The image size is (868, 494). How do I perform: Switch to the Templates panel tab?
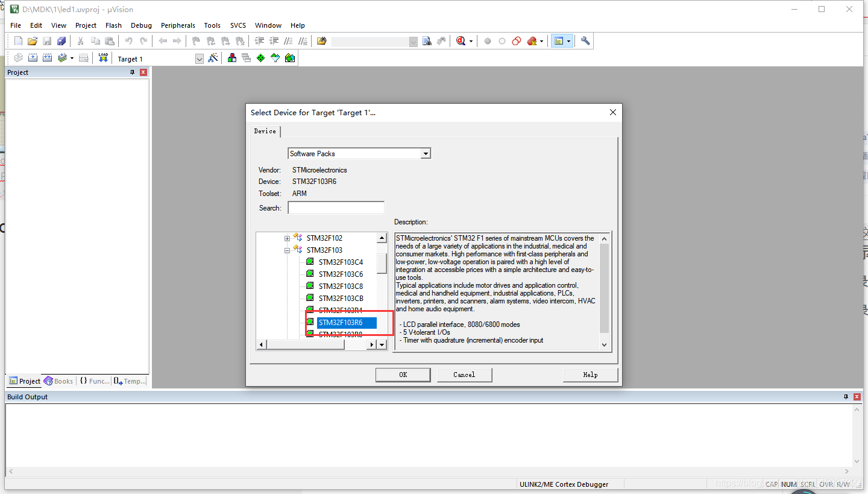[130, 381]
